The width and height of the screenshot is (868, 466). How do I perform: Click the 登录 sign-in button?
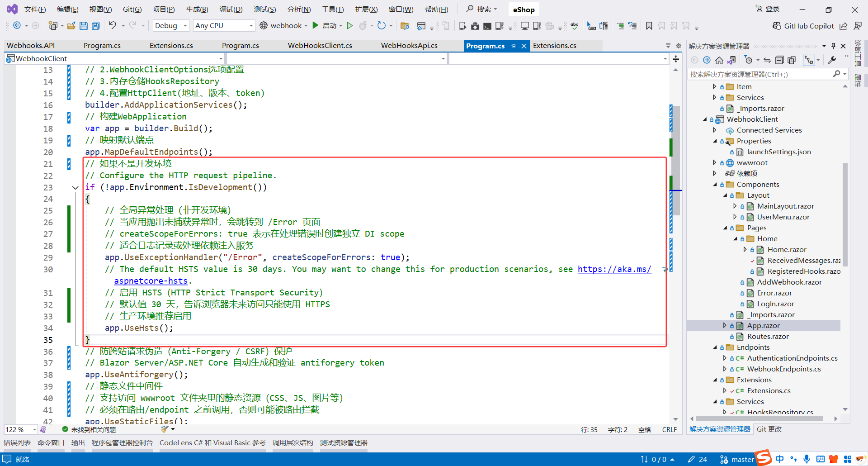coord(767,9)
